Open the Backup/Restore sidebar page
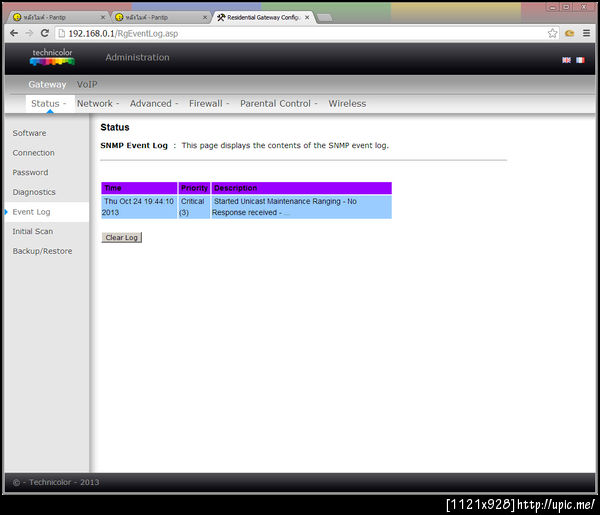The image size is (600, 515). pyautogui.click(x=42, y=251)
